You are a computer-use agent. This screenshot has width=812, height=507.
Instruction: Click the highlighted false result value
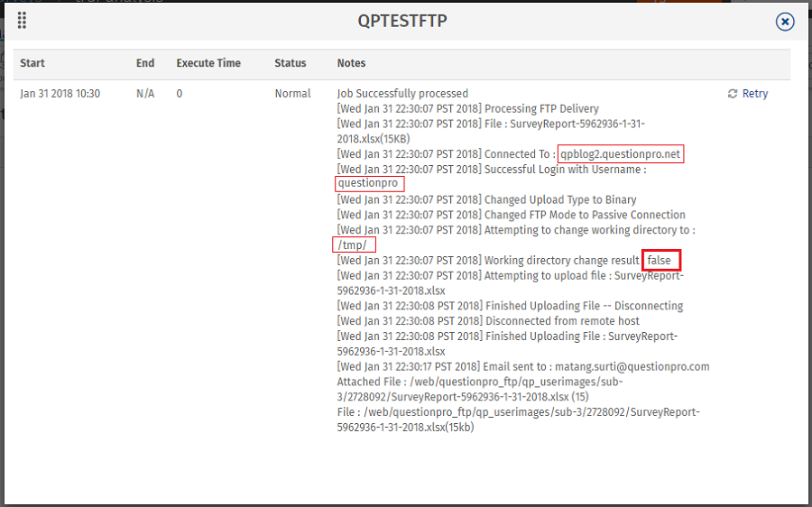pyautogui.click(x=660, y=261)
